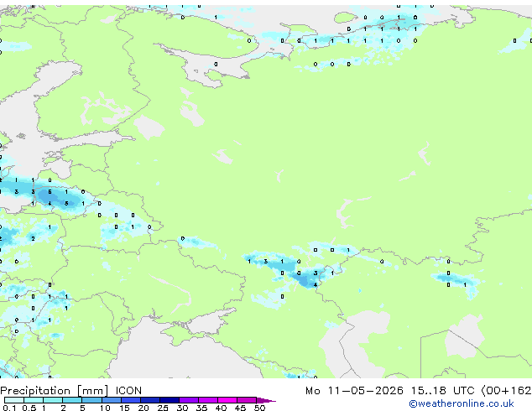Click the purple arrow tip above 50

pos(266,400)
